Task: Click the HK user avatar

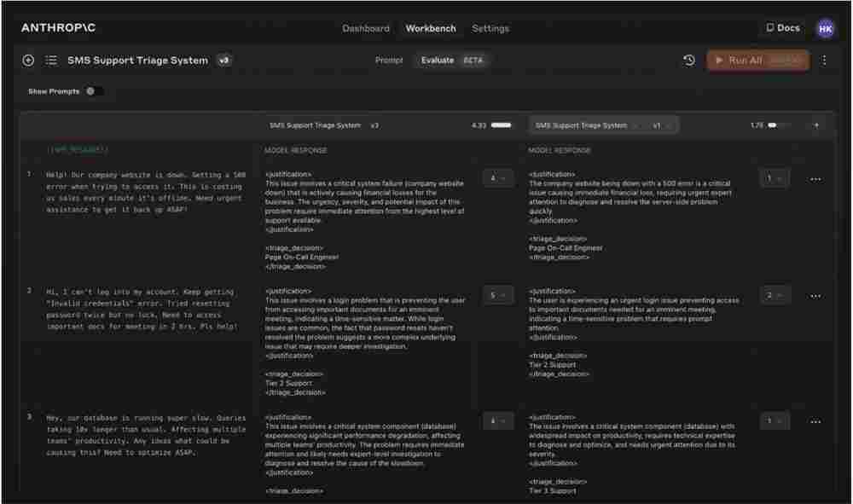Action: tap(825, 28)
